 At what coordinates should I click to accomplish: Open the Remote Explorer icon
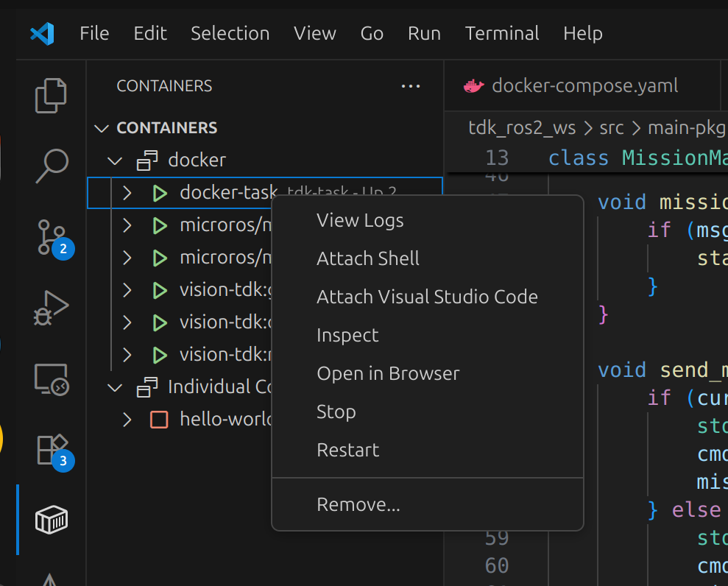pos(52,379)
